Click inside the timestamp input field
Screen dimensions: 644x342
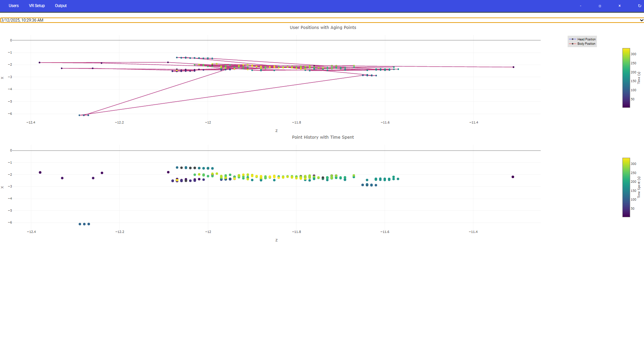[x=135, y=20]
